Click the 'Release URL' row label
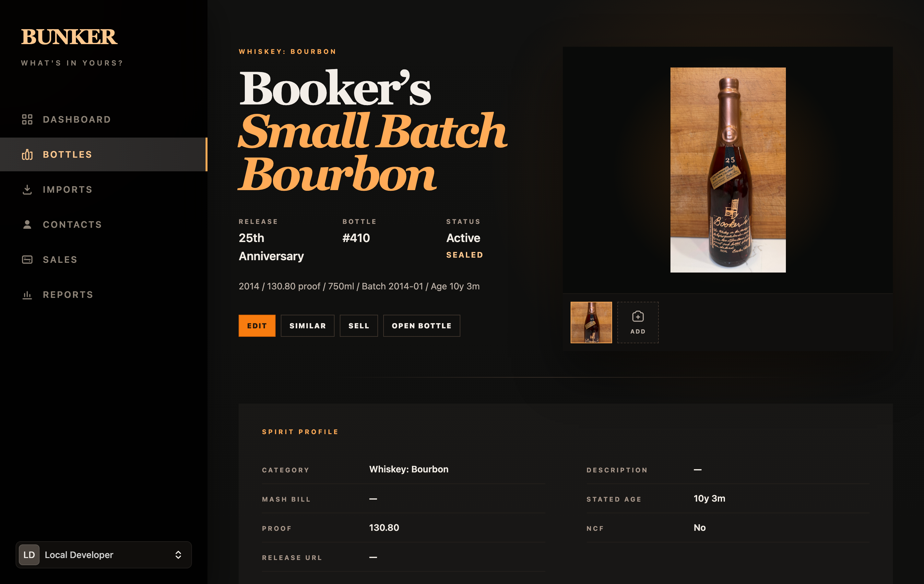Screen dimensions: 924x584 (292, 558)
